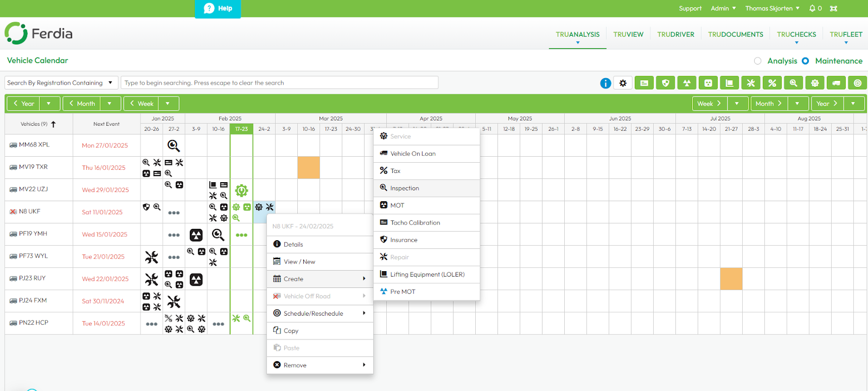Click the fullscreen icon in top bar

point(834,8)
